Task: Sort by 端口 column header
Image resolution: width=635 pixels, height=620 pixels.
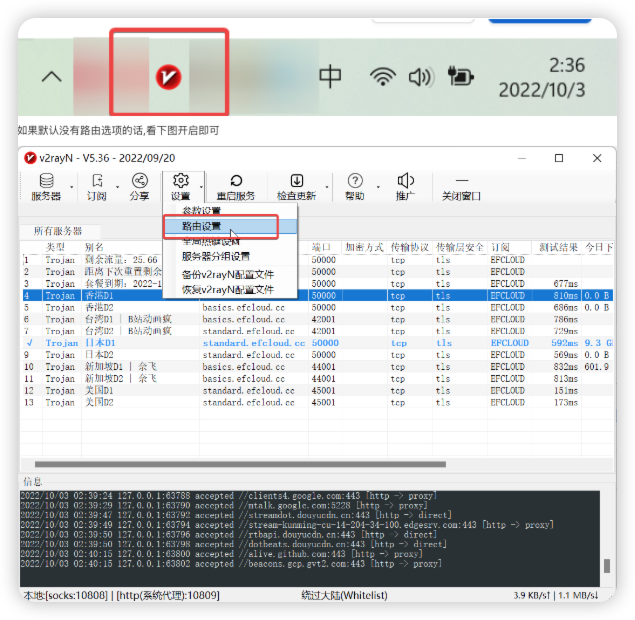Action: tap(322, 247)
